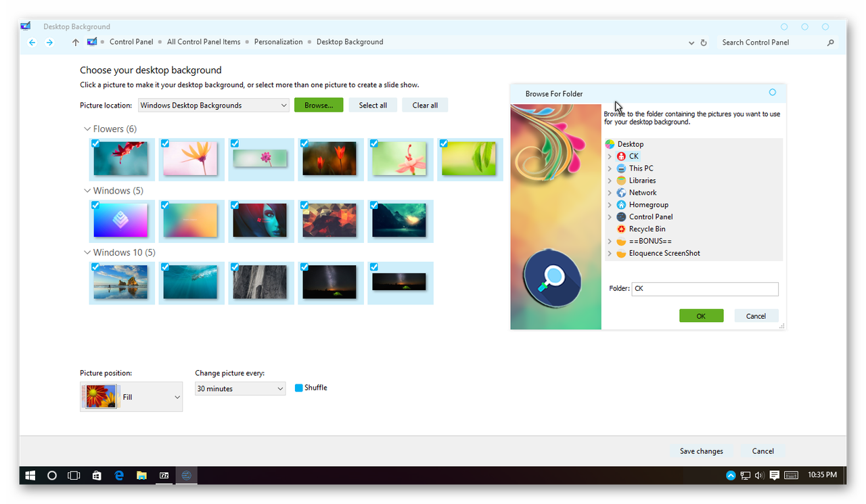866x504 pixels.
Task: Open the Picture position Fill dropdown
Action: tap(131, 396)
